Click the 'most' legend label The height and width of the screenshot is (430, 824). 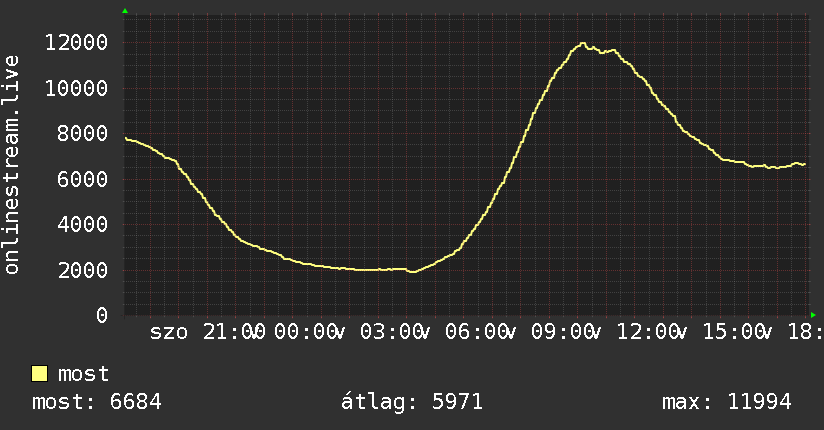[83, 374]
